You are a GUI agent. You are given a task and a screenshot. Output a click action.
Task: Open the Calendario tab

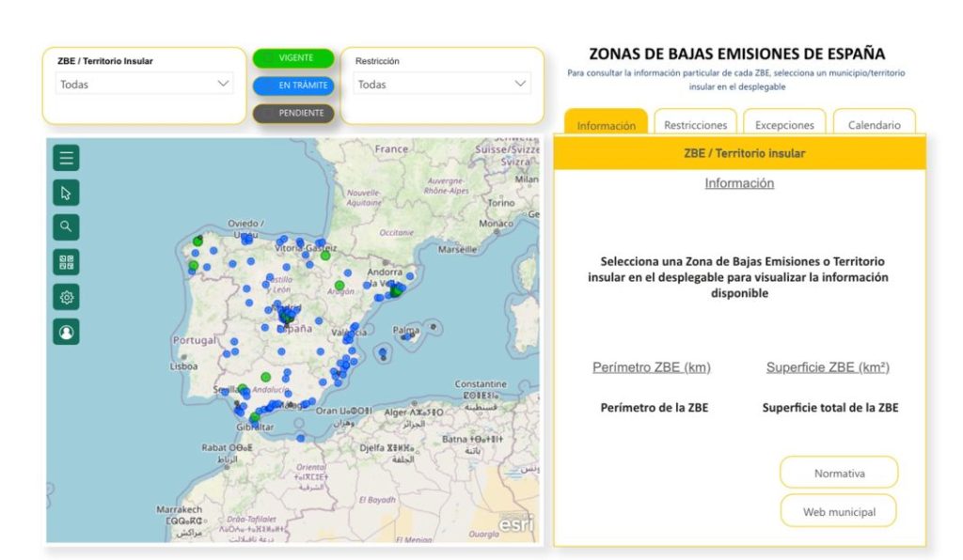pyautogui.click(x=874, y=124)
